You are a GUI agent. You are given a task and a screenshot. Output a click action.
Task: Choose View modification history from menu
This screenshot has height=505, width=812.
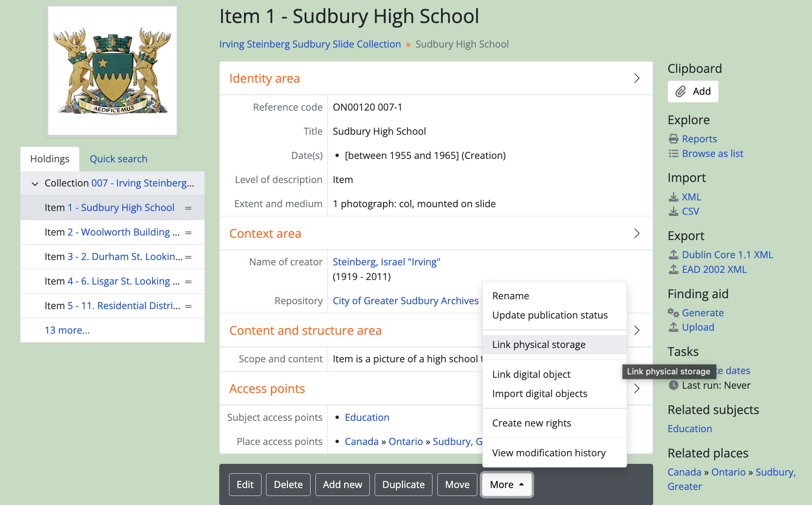pos(549,453)
